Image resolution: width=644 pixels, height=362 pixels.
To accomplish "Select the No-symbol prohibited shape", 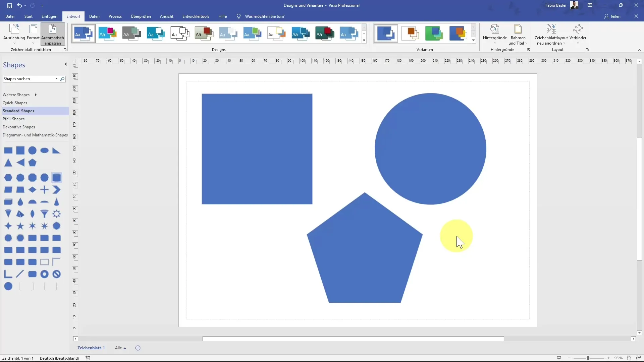I will [56, 274].
